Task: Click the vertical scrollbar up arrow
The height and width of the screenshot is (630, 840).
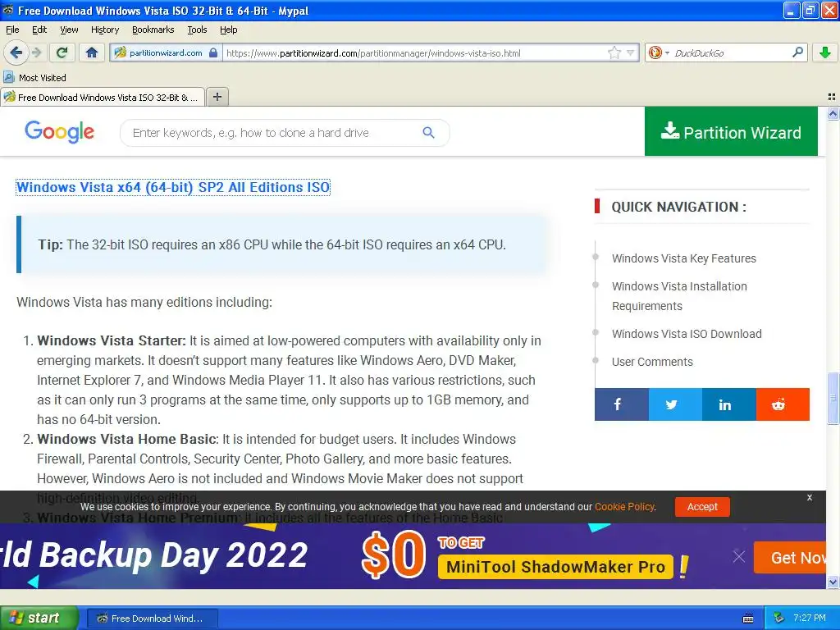Action: tap(833, 113)
